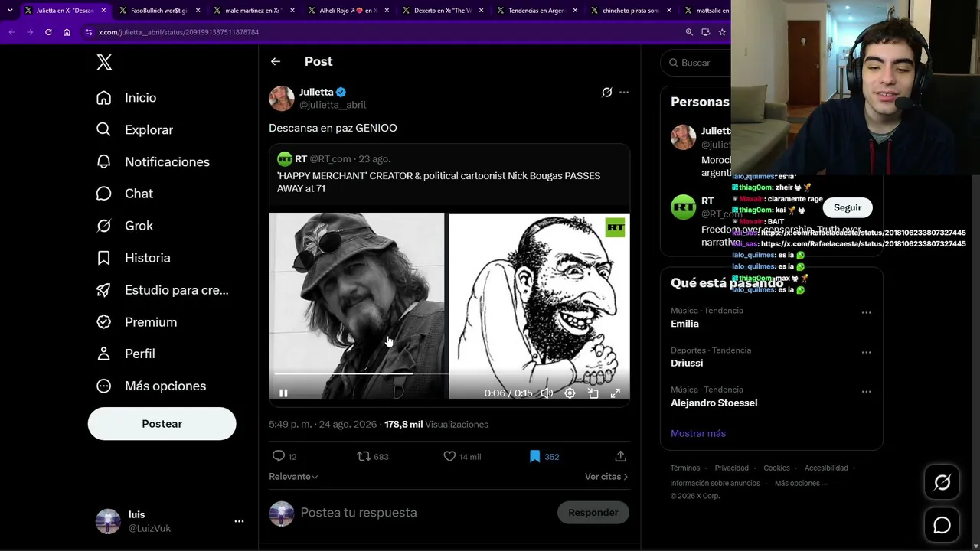Open 'Estudio para cre...' in the sidebar
The height and width of the screenshot is (551, 980).
163,290
